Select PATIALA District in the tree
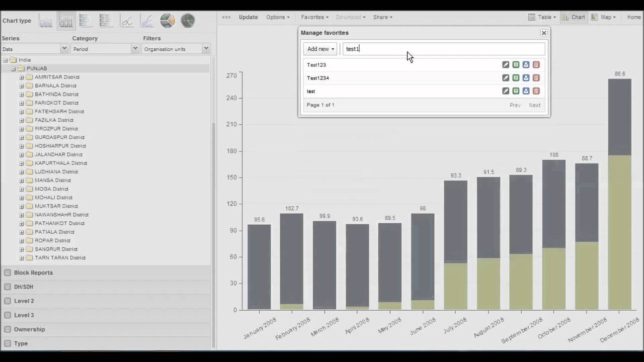 [x=54, y=232]
